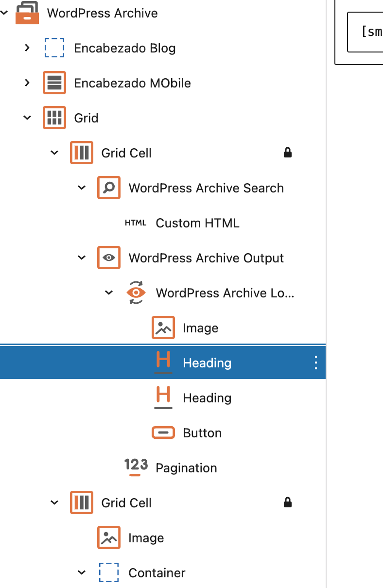Click the first Grid Cell columns icon
This screenshot has width=383, height=588.
pyautogui.click(x=82, y=153)
